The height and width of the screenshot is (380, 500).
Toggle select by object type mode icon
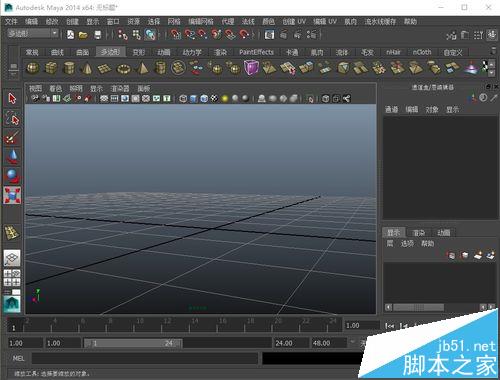[x=136, y=34]
